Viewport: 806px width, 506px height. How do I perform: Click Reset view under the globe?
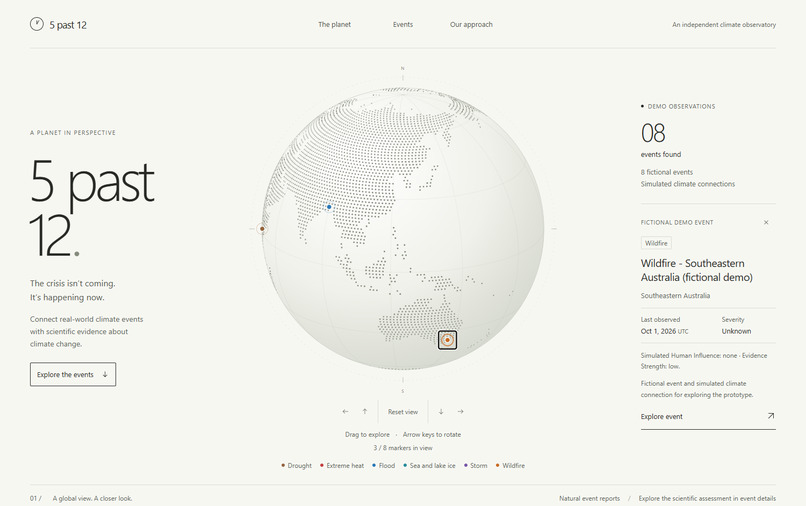[403, 412]
